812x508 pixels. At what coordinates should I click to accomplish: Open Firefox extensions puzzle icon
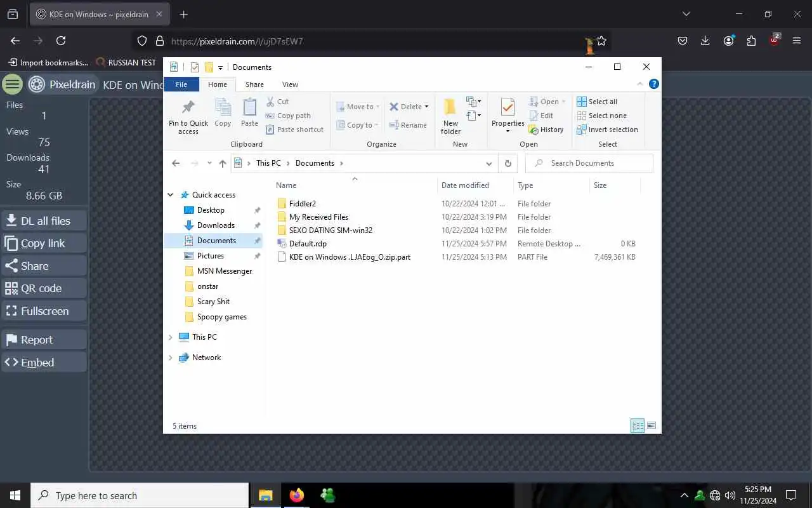[752, 41]
